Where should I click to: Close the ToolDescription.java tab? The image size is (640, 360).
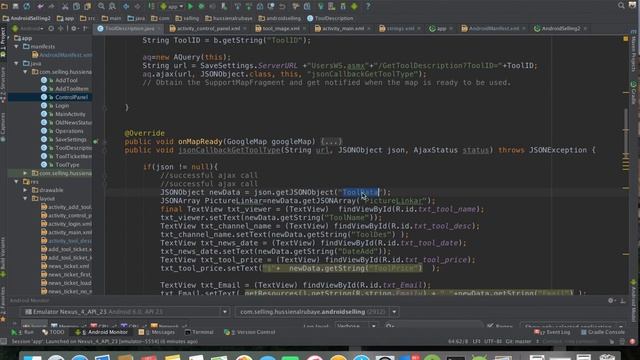pyautogui.click(x=160, y=29)
